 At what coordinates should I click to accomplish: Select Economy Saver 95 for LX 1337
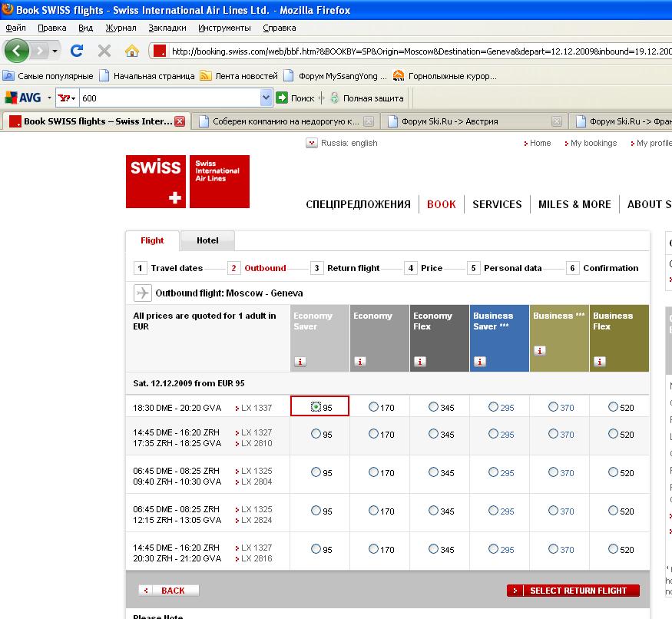(316, 406)
